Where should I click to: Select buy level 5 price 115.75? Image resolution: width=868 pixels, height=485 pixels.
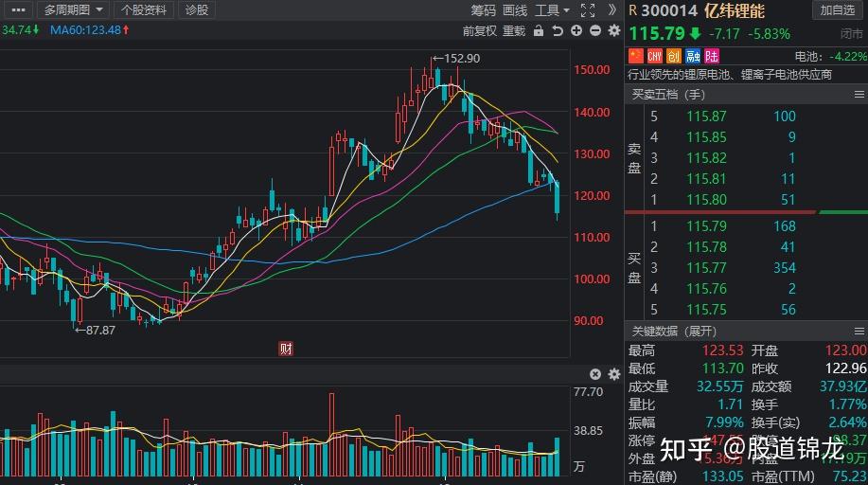click(706, 310)
